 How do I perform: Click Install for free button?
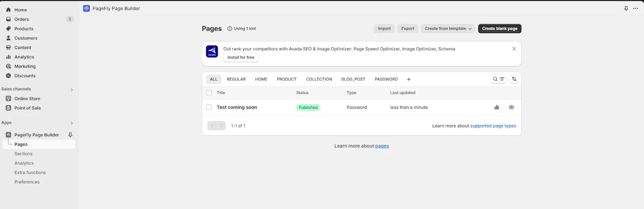(x=241, y=57)
